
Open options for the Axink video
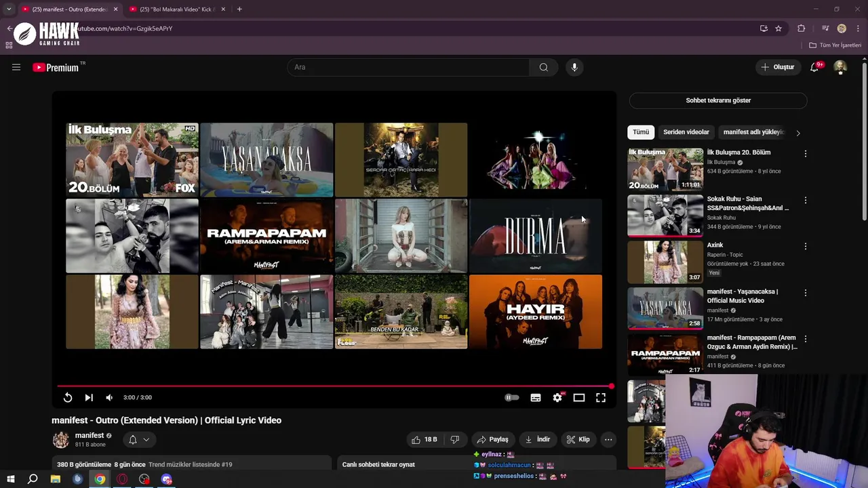pyautogui.click(x=805, y=247)
